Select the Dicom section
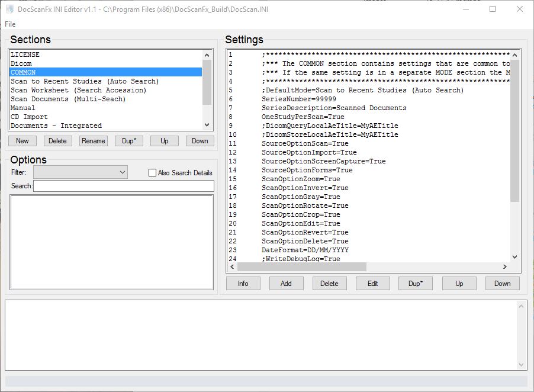Screen dimensions: 534x392 coord(105,63)
